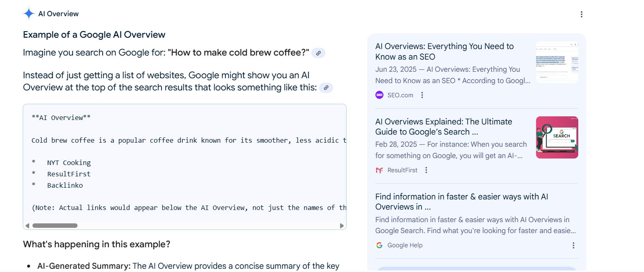This screenshot has height=272, width=644.
Task: Click the Google Help favicon
Action: pyautogui.click(x=379, y=245)
